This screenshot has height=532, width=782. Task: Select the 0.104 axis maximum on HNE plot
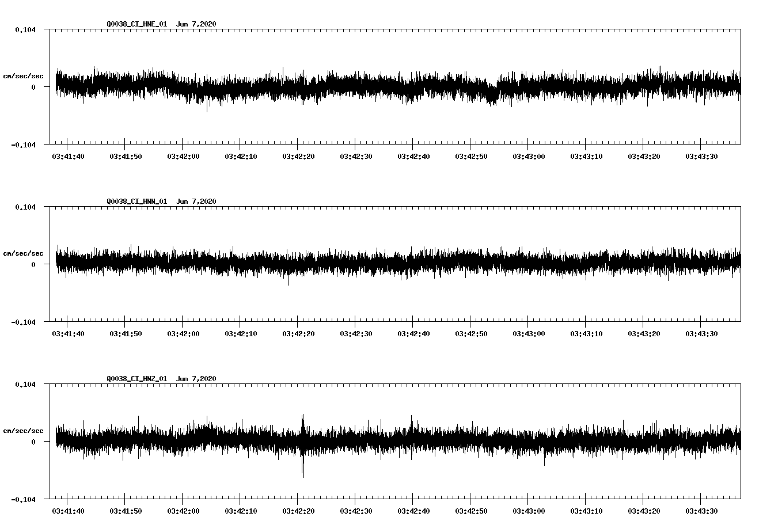tap(25, 29)
